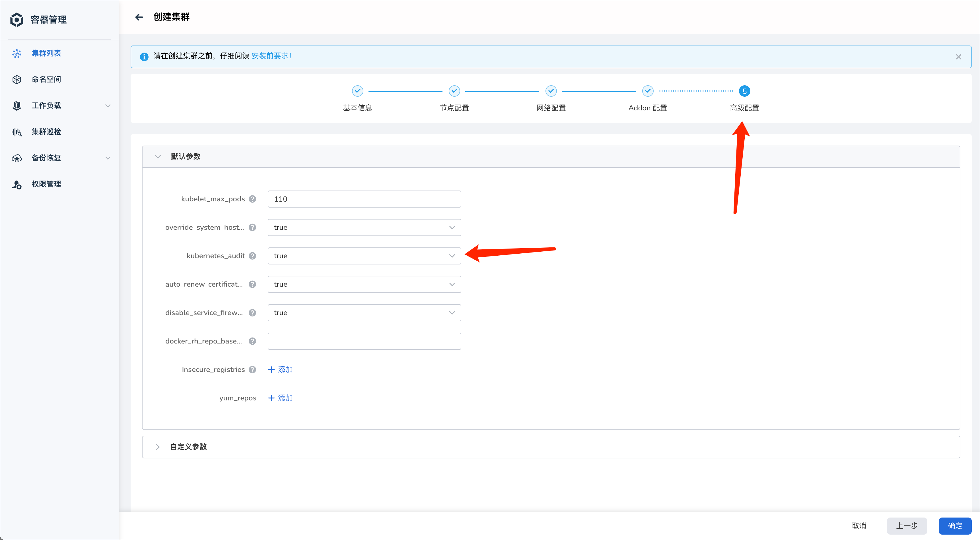Open the disable_service_firew dropdown
This screenshot has height=540, width=980.
[364, 313]
